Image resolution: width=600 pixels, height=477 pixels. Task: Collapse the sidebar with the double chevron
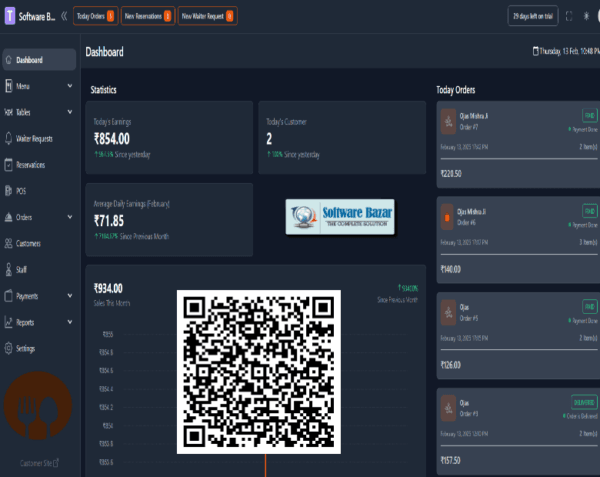(x=64, y=16)
